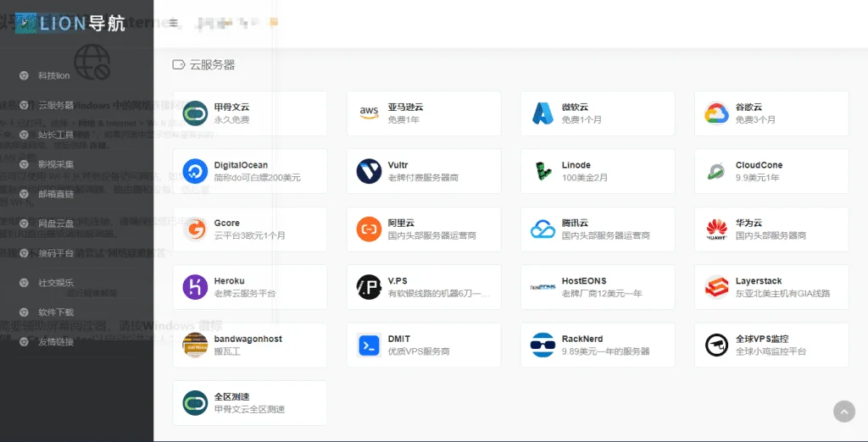Image resolution: width=868 pixels, height=442 pixels.
Task: Click the Linode logo icon
Action: pos(542,171)
